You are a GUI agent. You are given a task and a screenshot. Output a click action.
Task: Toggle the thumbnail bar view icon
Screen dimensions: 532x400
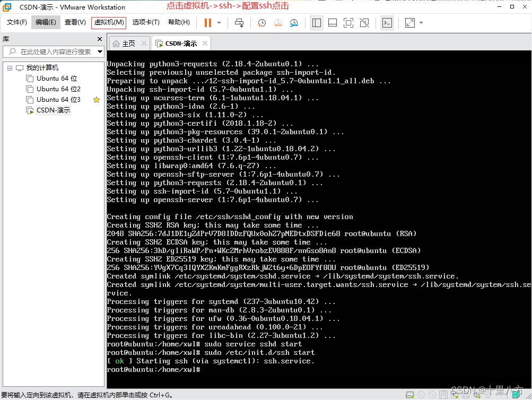[333, 23]
